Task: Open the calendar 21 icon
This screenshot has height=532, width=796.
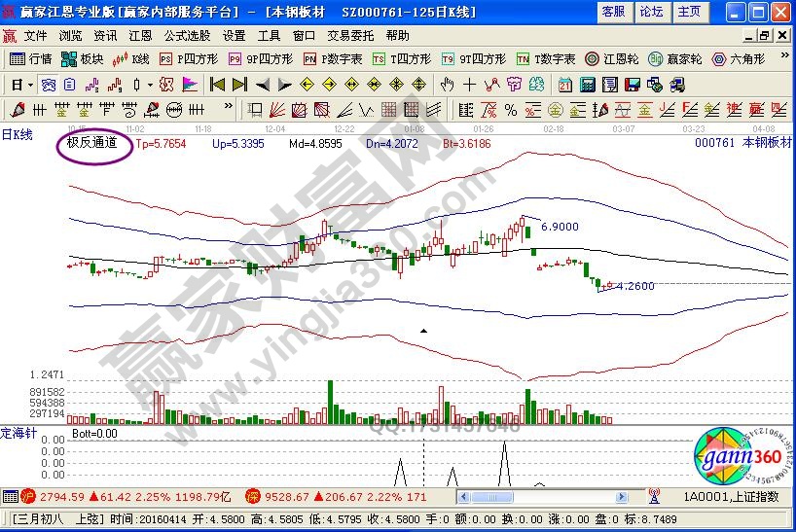Action: (x=564, y=85)
